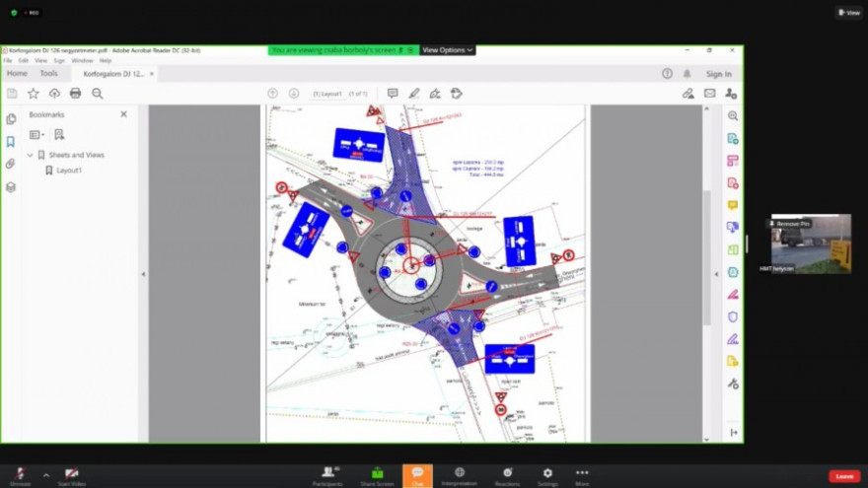Open the layers panel in left sidebar

[11, 186]
